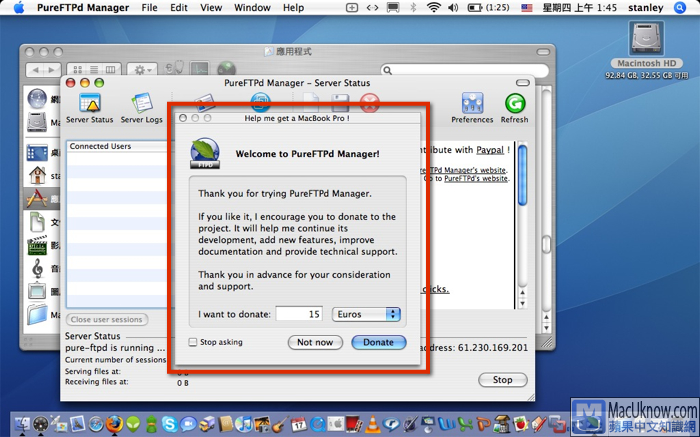Screen dimensions: 700x437
Task: Click the Donate button
Action: tap(379, 342)
